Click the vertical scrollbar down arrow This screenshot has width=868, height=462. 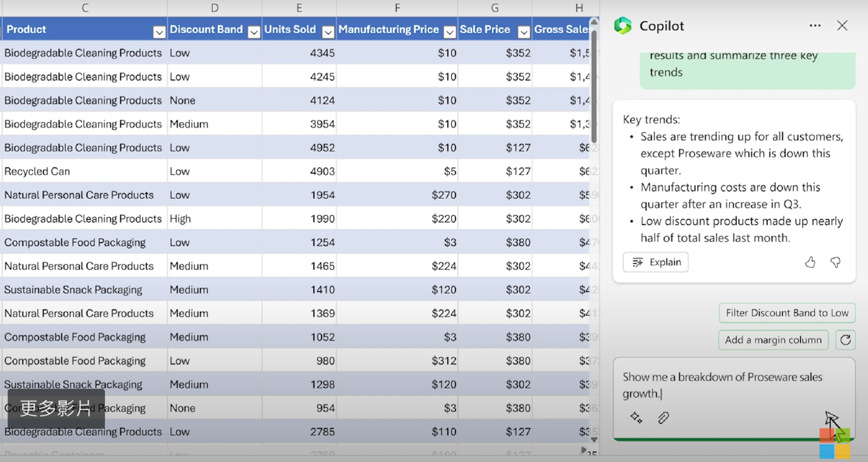pos(594,439)
